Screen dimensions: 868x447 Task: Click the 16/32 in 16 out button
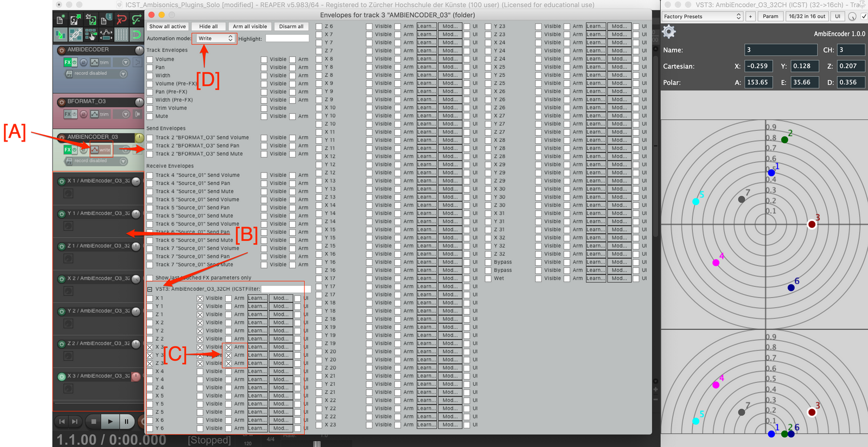807,16
